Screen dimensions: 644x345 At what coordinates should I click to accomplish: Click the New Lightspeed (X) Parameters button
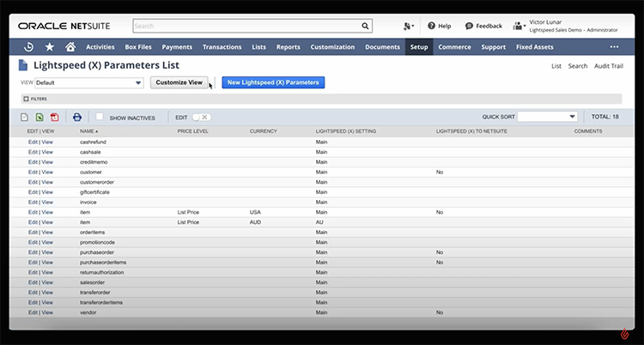coord(273,82)
